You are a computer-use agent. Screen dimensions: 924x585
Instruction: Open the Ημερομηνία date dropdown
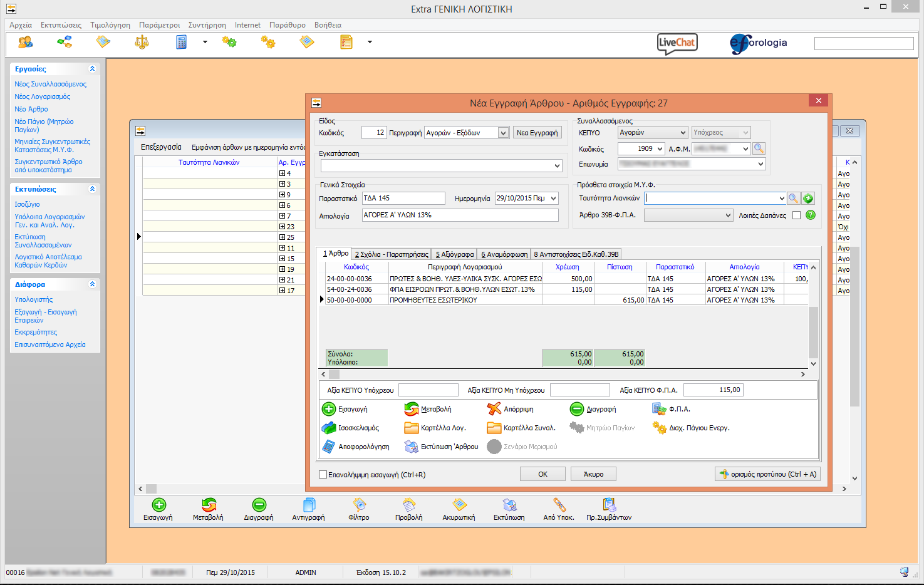point(554,199)
